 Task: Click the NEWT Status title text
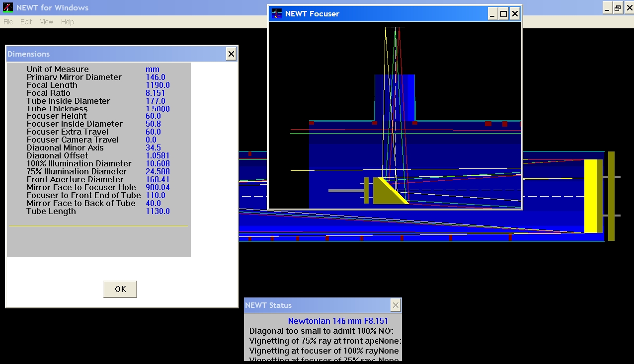pos(268,305)
